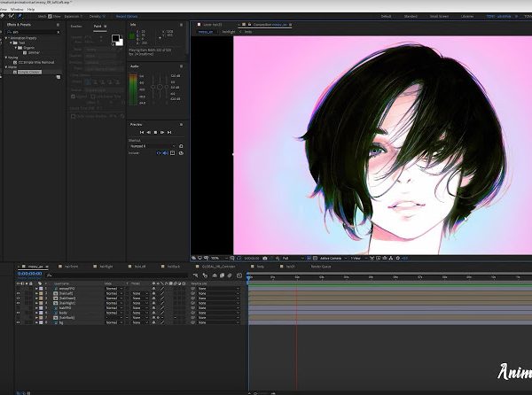Open composition mini-flowchart icon in timeline
Viewport: 532px width, 395px height.
point(195,275)
